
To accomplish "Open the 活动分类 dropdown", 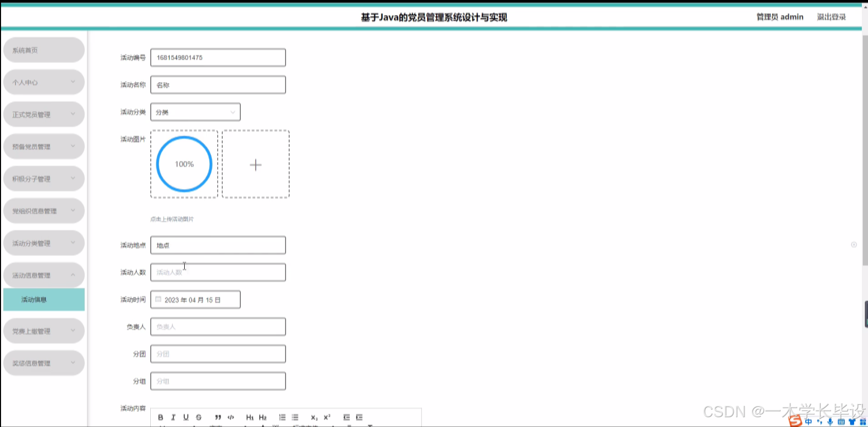I will [196, 112].
